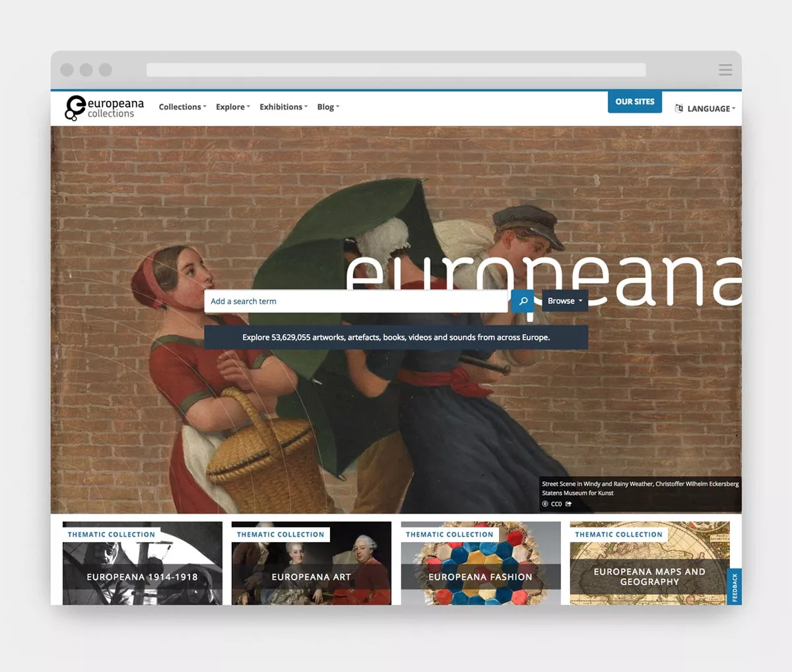The height and width of the screenshot is (672, 792).
Task: Open the browser hamburger menu icon
Action: pyautogui.click(x=725, y=69)
